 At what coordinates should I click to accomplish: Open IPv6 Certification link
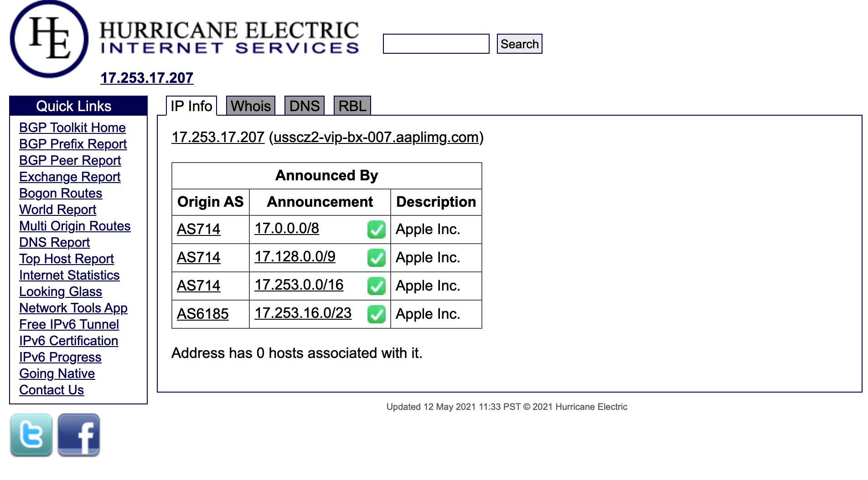click(69, 341)
